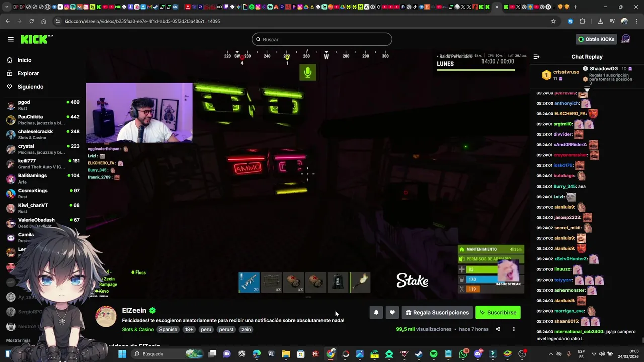Open crystal's channel in sidebar
The image size is (644, 362).
[43, 149]
